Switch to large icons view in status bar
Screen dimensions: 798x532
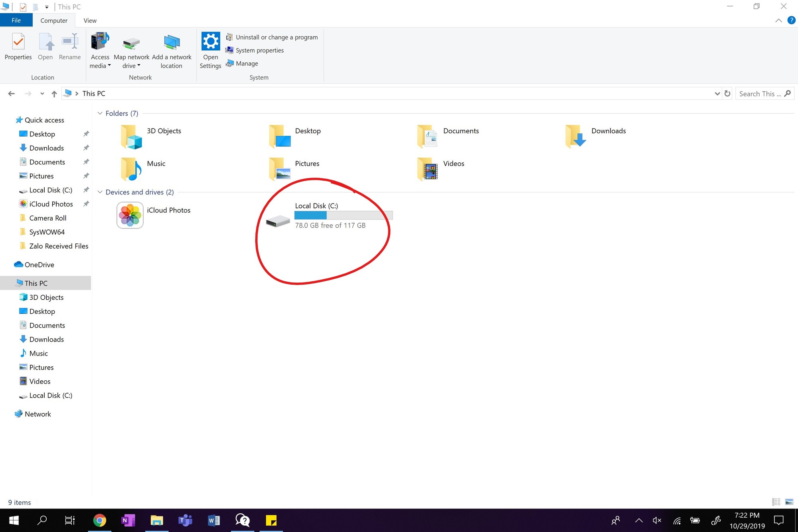click(789, 502)
